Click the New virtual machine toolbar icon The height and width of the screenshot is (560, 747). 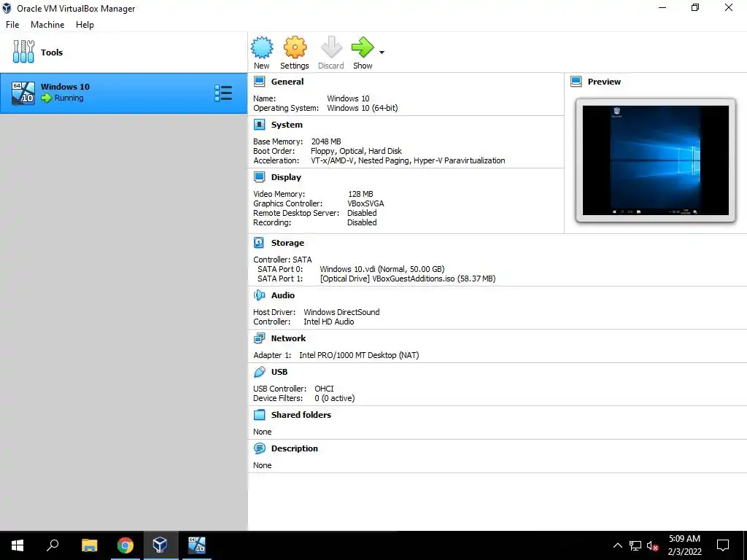pyautogui.click(x=262, y=47)
